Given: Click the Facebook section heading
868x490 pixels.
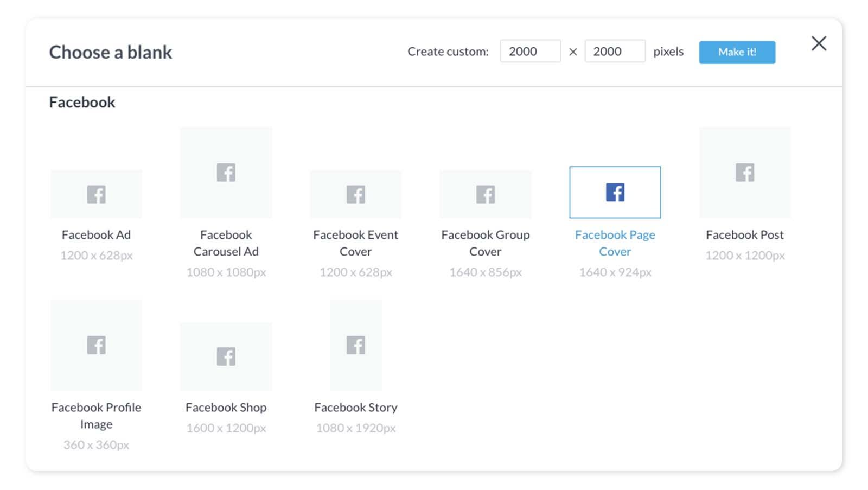Looking at the screenshot, I should pos(82,103).
